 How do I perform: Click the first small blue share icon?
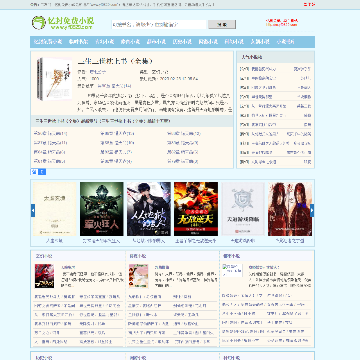tap(34, 172)
